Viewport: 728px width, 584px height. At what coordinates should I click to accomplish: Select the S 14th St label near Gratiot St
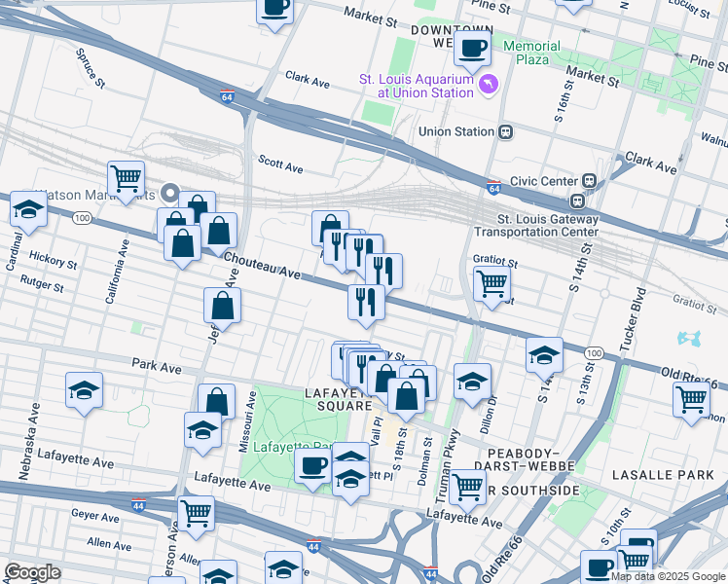coord(581,268)
